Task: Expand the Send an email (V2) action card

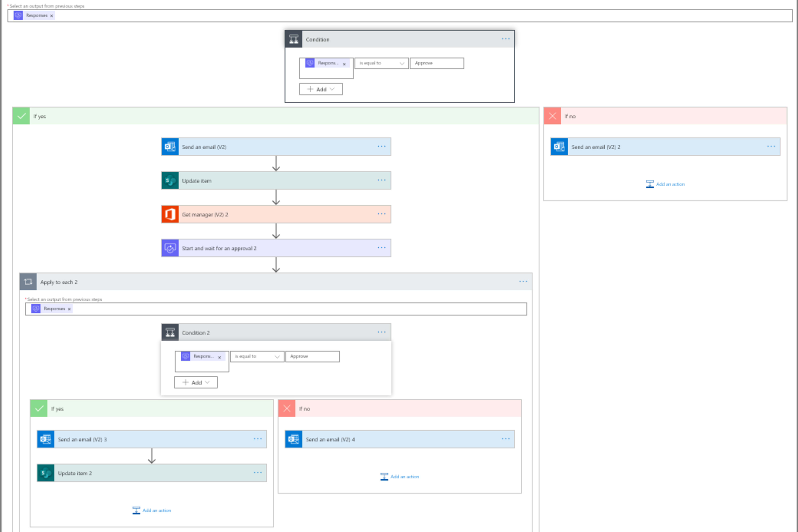Action: [276, 147]
